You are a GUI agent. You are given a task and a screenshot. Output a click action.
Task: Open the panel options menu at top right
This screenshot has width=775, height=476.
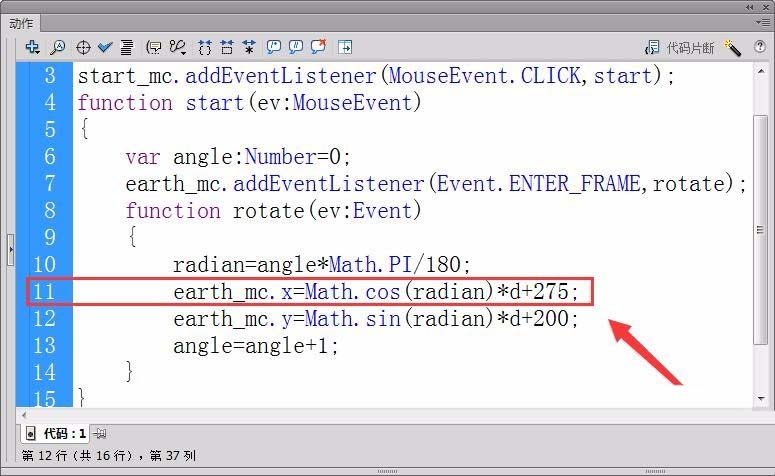[x=762, y=22]
